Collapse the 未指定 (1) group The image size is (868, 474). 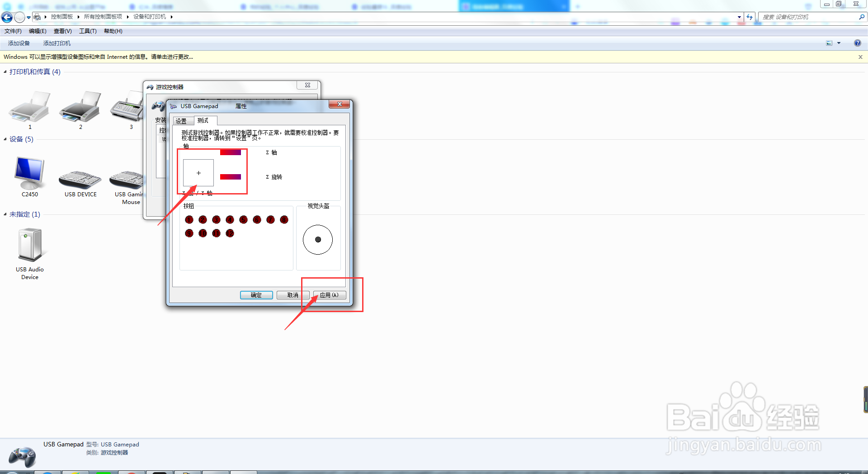[x=5, y=214]
